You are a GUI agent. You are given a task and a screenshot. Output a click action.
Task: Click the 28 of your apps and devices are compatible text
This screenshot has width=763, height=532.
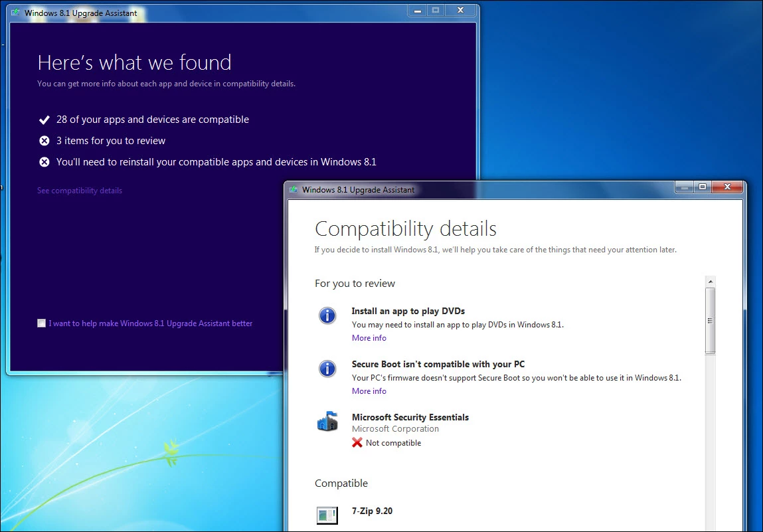(x=153, y=120)
